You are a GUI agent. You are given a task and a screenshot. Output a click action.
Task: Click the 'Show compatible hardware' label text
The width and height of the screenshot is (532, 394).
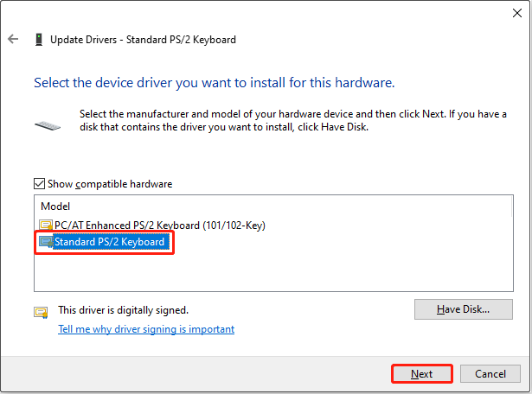click(x=110, y=184)
